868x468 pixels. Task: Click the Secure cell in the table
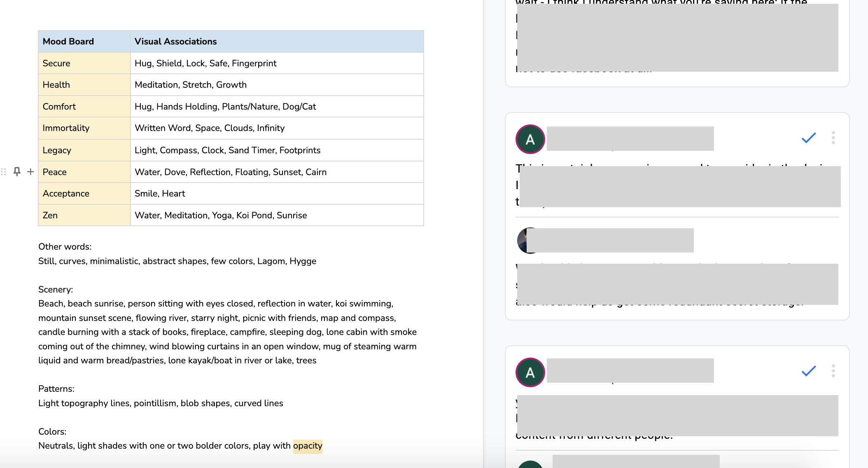[x=56, y=63]
